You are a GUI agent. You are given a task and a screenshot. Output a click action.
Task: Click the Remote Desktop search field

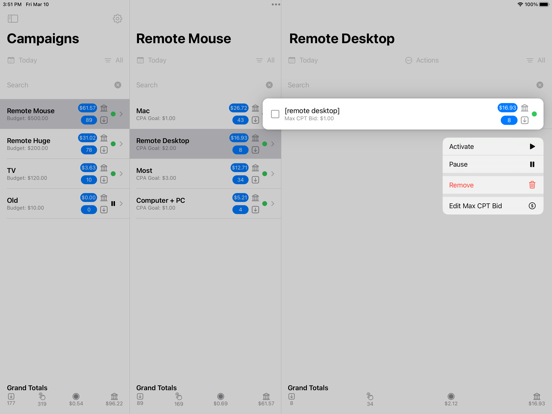click(410, 85)
